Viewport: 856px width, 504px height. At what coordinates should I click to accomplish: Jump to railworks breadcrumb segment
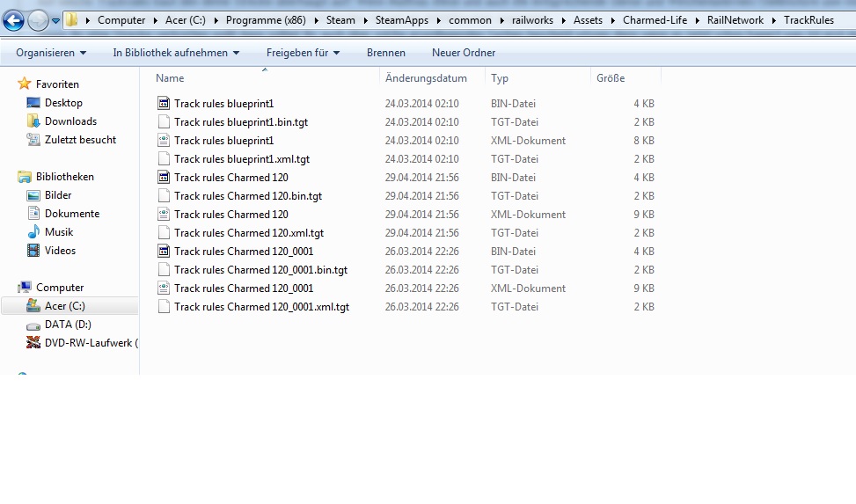[532, 20]
